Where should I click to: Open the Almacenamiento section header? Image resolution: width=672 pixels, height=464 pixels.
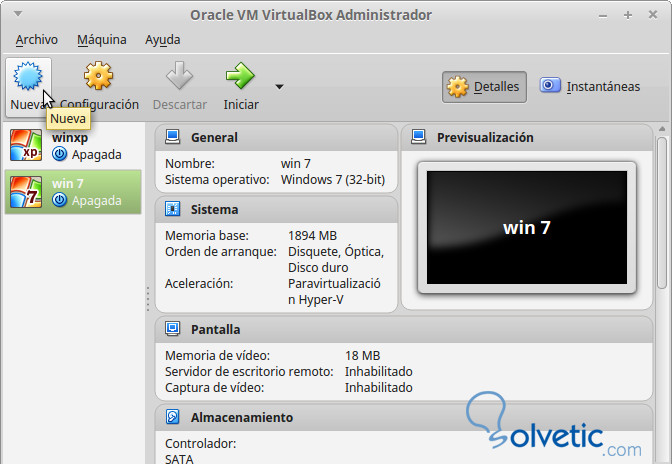click(404, 417)
